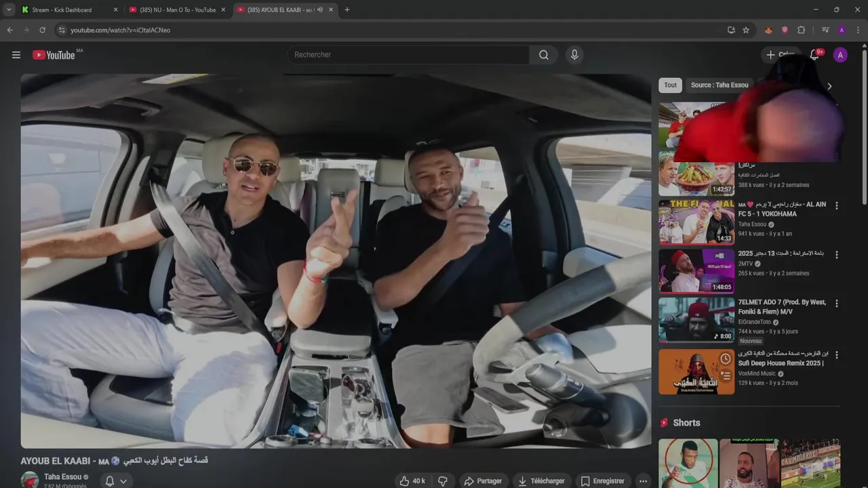Go to YouTube home via the logo
This screenshot has width=868, height=488.
pyautogui.click(x=54, y=55)
